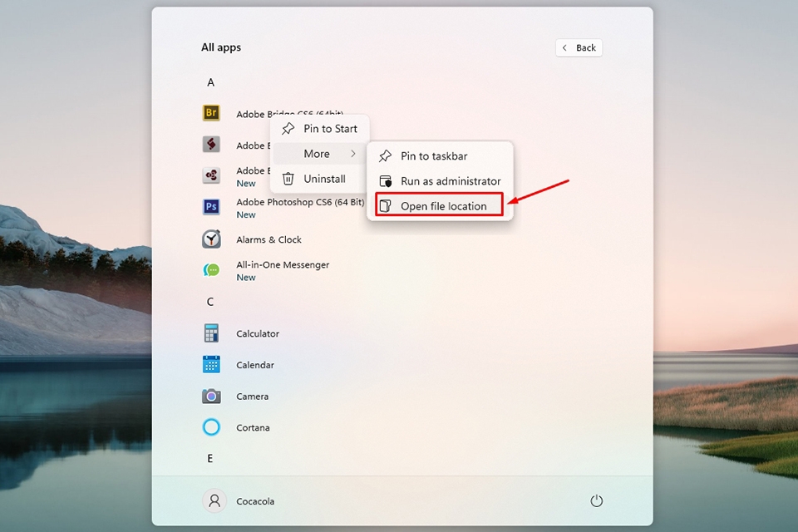This screenshot has height=532, width=798.
Task: Open the Camera app icon
Action: pos(210,397)
